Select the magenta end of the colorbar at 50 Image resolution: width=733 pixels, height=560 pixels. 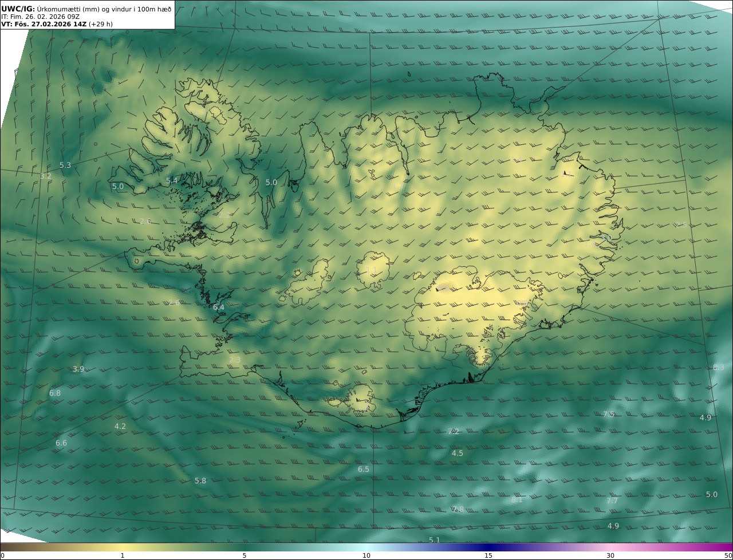[726, 547]
